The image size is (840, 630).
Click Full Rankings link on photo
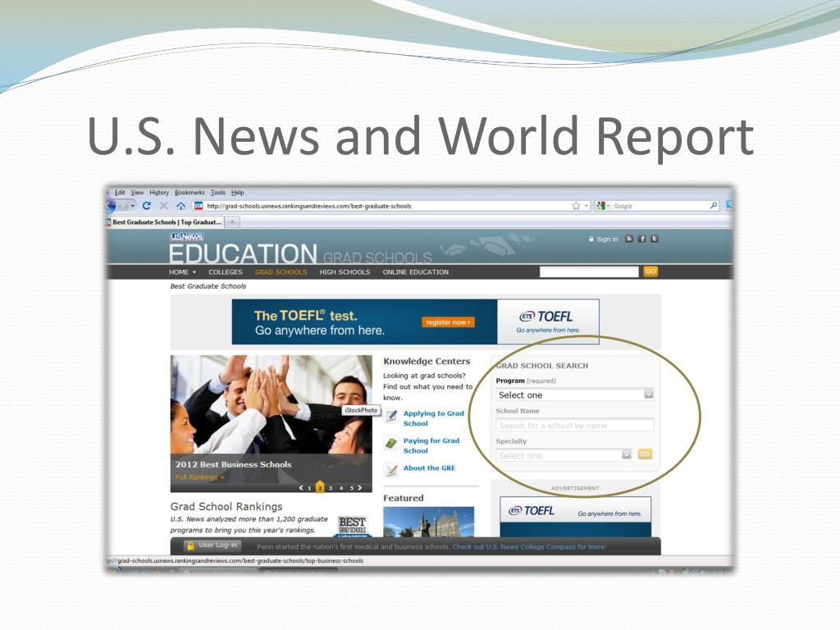coord(199,477)
